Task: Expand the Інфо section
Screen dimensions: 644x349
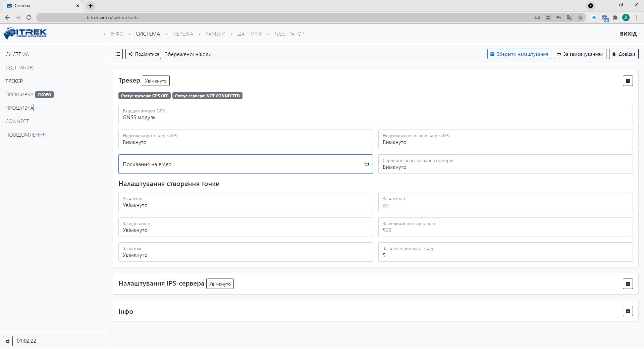Action: click(x=628, y=311)
